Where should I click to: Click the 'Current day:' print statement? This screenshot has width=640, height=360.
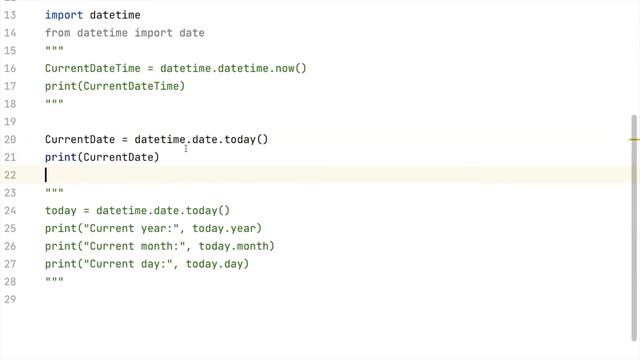click(x=147, y=264)
